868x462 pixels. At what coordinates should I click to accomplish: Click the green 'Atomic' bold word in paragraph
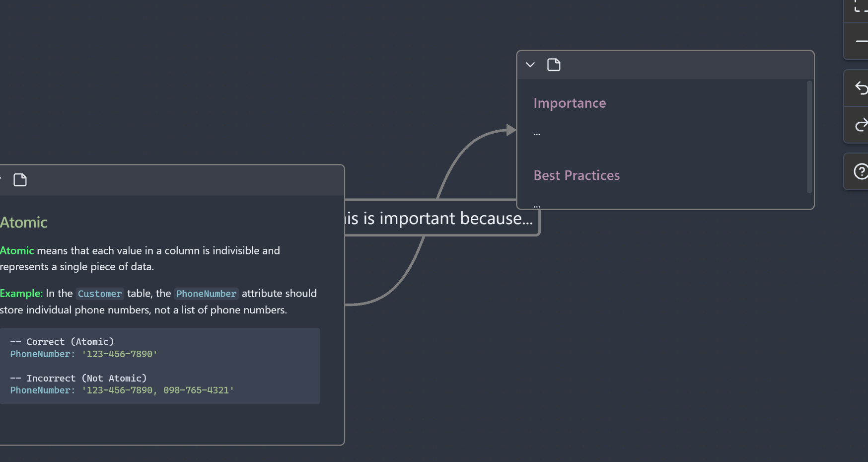click(17, 251)
